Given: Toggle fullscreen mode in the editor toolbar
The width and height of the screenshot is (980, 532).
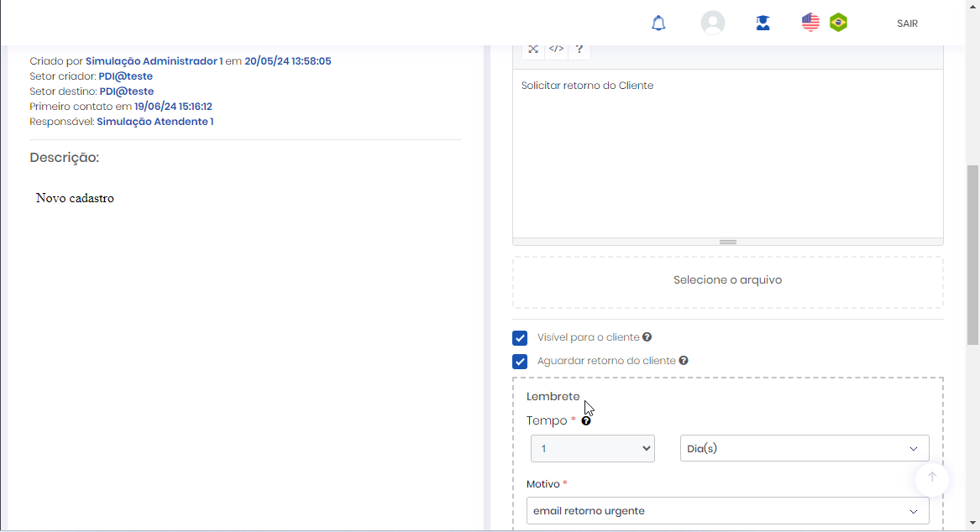Looking at the screenshot, I should pyautogui.click(x=533, y=50).
